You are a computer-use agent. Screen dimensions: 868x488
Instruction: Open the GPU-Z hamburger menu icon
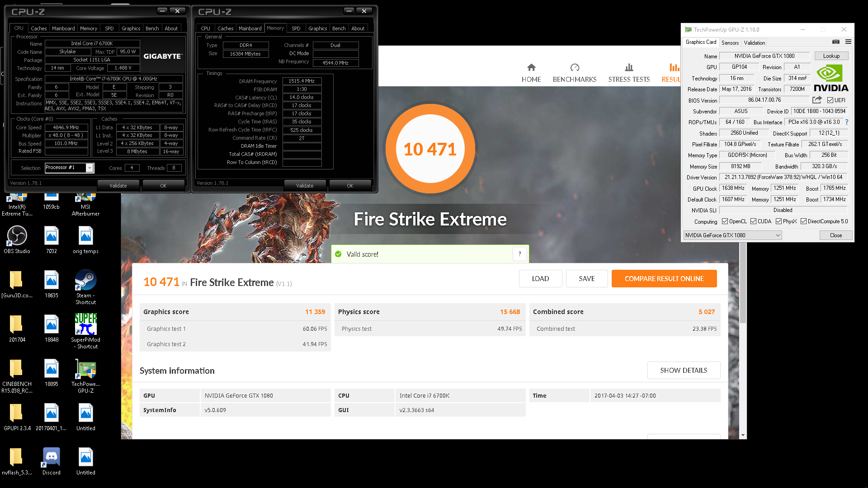tap(848, 42)
